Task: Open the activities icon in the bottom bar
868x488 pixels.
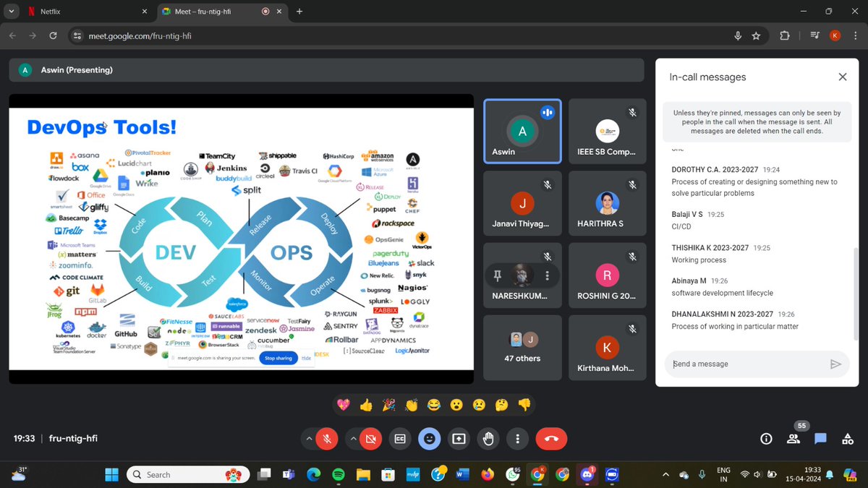Action: click(846, 438)
